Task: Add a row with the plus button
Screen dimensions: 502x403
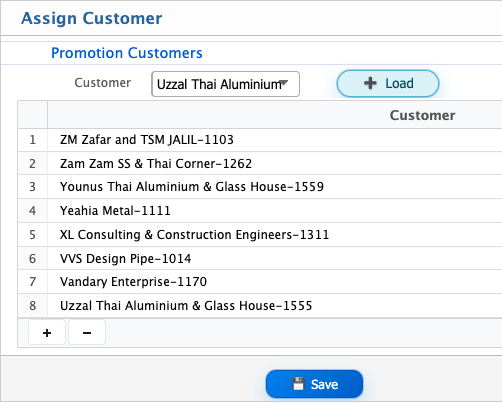Action: coord(47,332)
